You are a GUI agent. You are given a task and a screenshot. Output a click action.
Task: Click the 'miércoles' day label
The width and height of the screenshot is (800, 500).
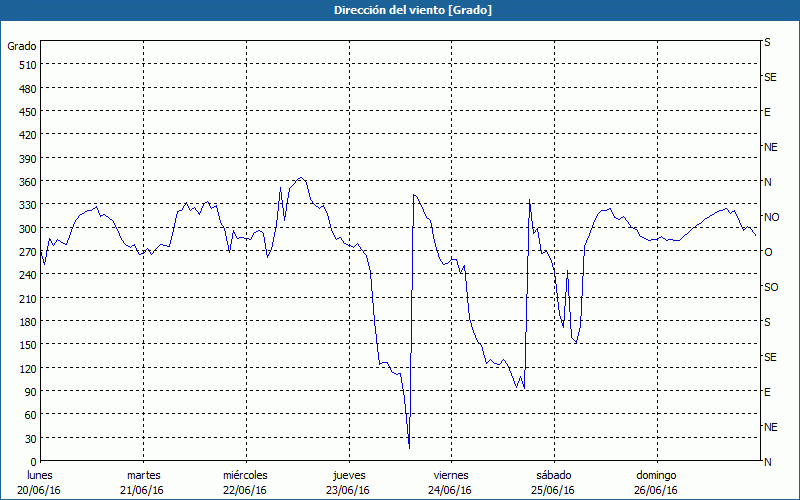click(245, 475)
